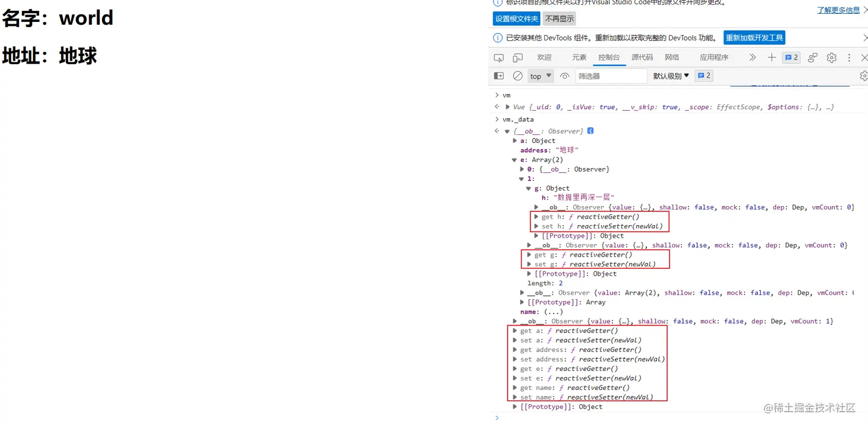Click the 重新加载开发工具 button
Screen dimensions: 868x426
click(x=754, y=38)
